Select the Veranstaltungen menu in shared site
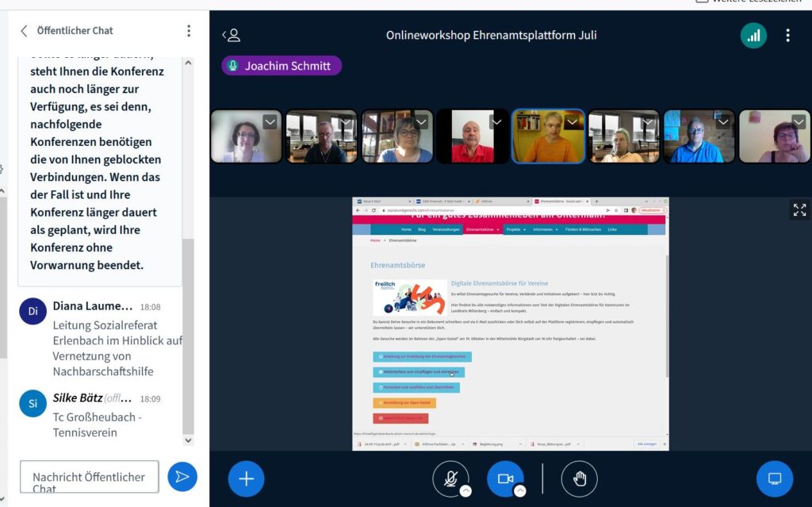Screen dimensions: 812x507 click(x=445, y=229)
